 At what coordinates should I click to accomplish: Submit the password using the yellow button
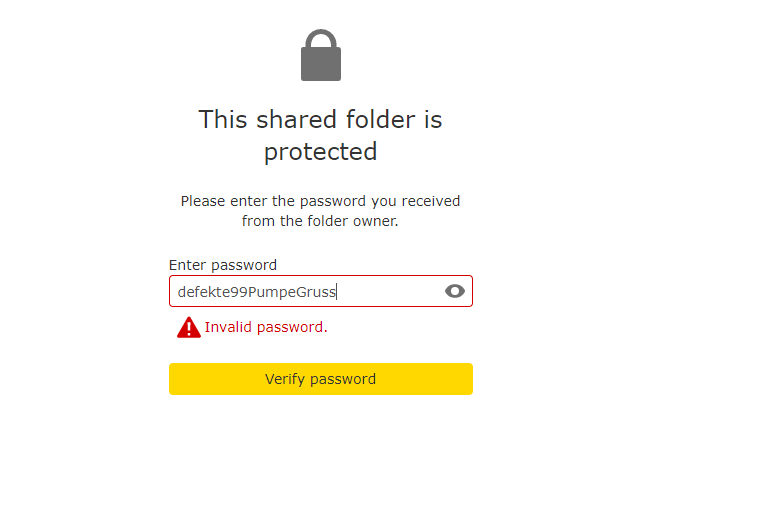(x=320, y=379)
